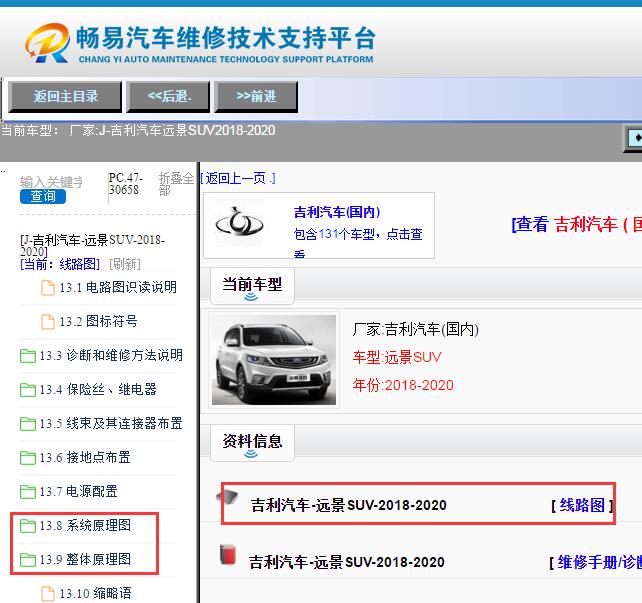Open the 线路图 link for 远景SUV-2018-2020
Image resolution: width=642 pixels, height=603 pixels.
pos(582,505)
